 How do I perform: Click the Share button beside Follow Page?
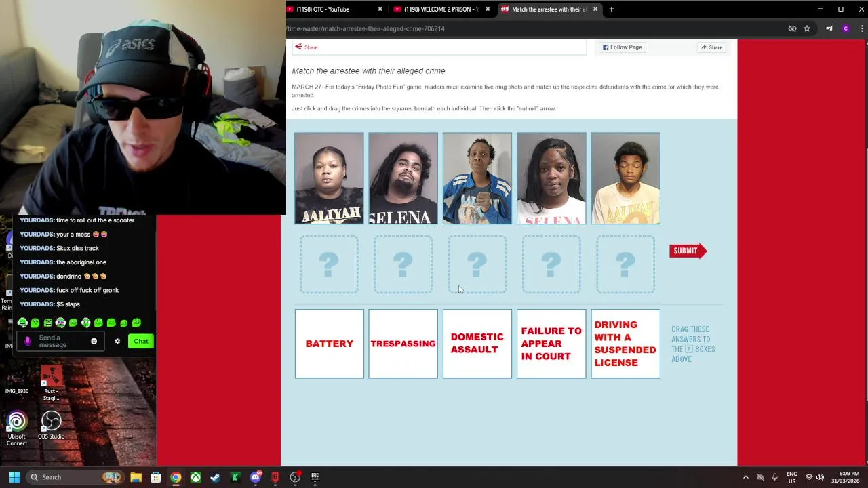point(711,47)
